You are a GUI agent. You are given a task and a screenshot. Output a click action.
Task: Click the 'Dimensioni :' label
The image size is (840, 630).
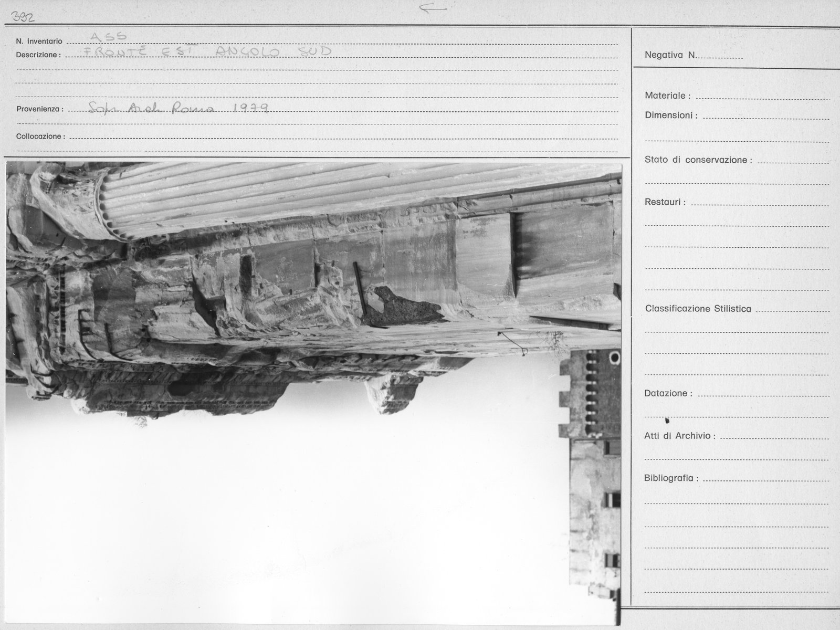[x=671, y=115]
